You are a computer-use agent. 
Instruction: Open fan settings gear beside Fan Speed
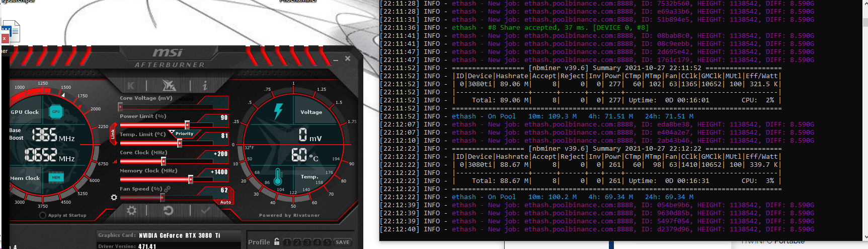(x=114, y=198)
